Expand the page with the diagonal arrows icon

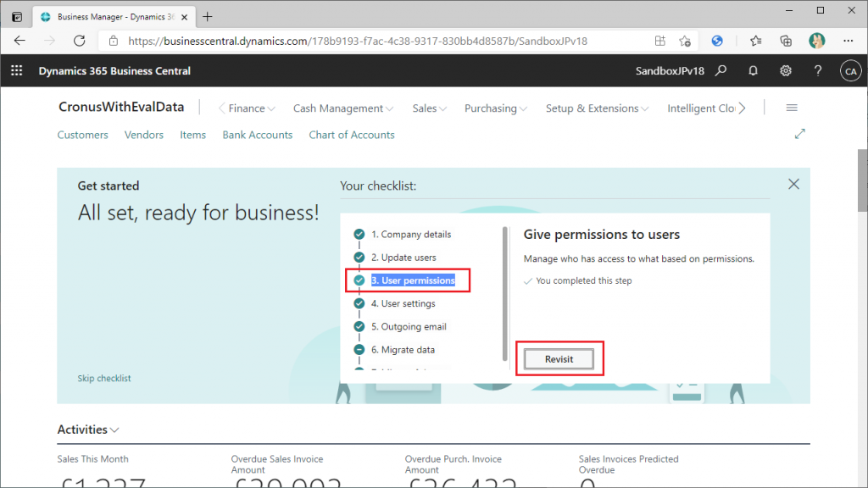[800, 134]
